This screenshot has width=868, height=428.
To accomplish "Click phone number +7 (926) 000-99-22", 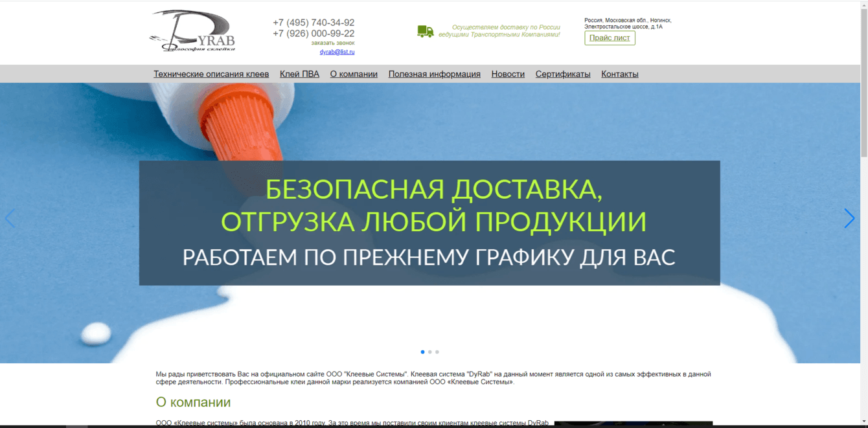I will [x=314, y=34].
